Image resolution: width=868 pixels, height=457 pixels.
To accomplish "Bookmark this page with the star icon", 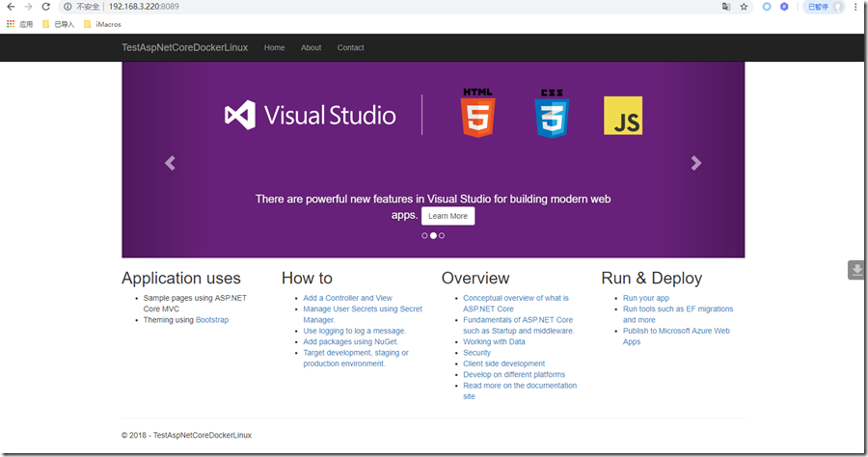I will (x=744, y=7).
